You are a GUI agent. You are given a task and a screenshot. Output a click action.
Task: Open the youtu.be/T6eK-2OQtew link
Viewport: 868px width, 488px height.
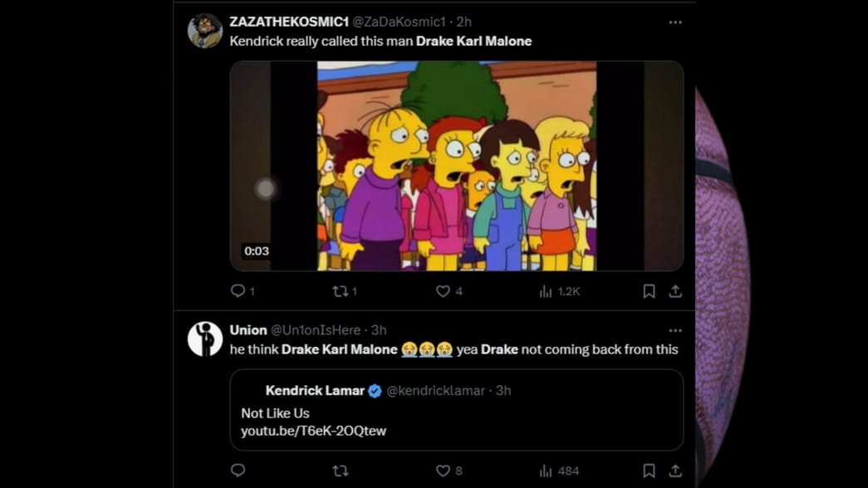tap(313, 431)
